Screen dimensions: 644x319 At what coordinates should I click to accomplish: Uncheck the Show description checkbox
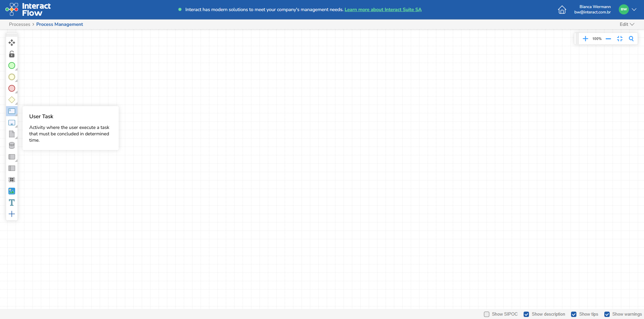(526, 314)
